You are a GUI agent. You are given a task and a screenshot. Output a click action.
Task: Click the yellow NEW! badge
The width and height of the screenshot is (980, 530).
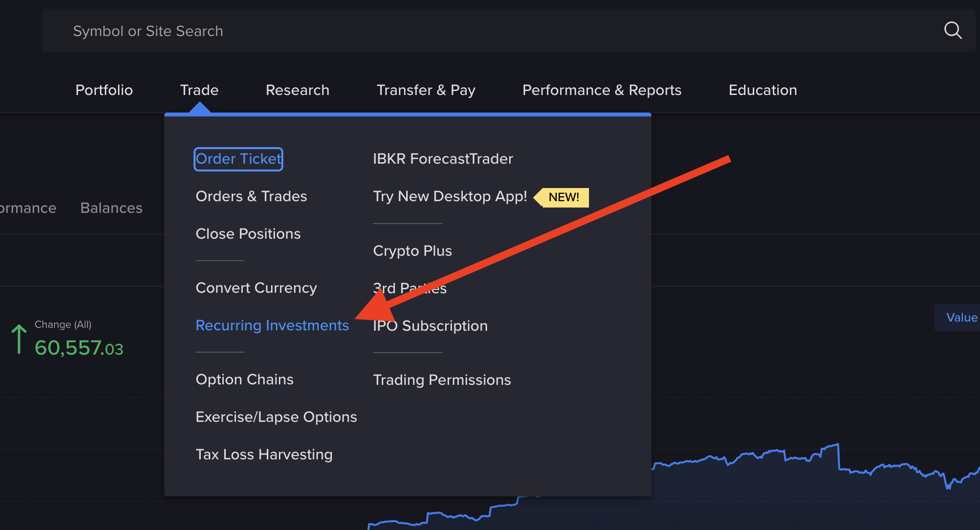563,197
